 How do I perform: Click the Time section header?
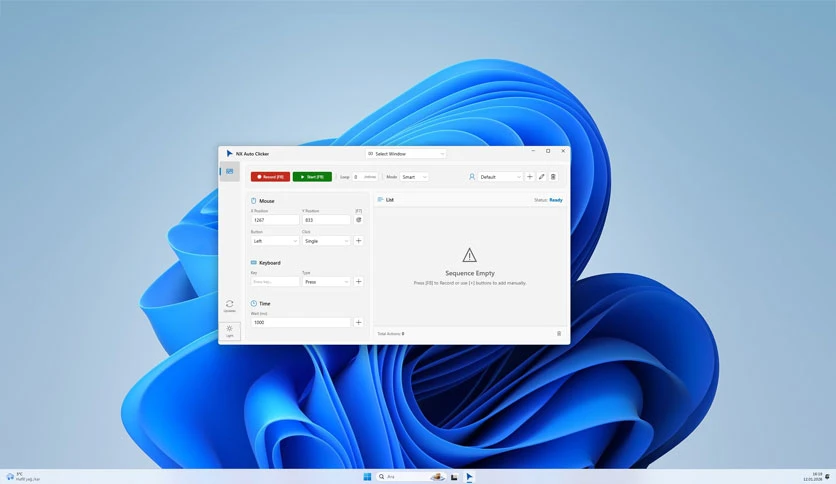(x=260, y=303)
